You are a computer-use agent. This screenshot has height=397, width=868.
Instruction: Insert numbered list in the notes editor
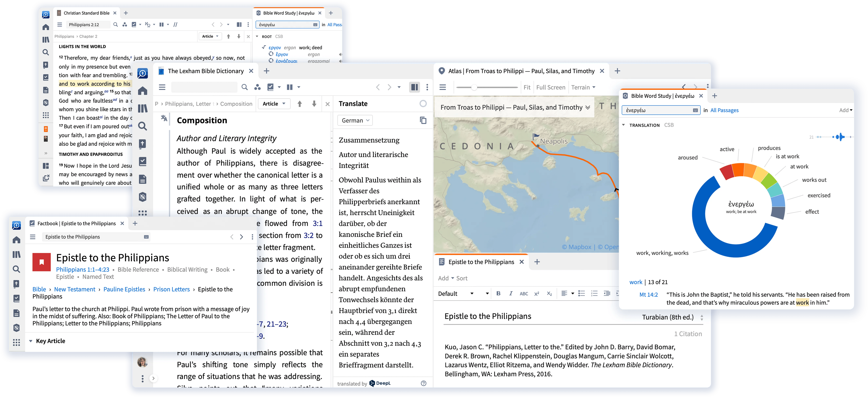click(594, 293)
